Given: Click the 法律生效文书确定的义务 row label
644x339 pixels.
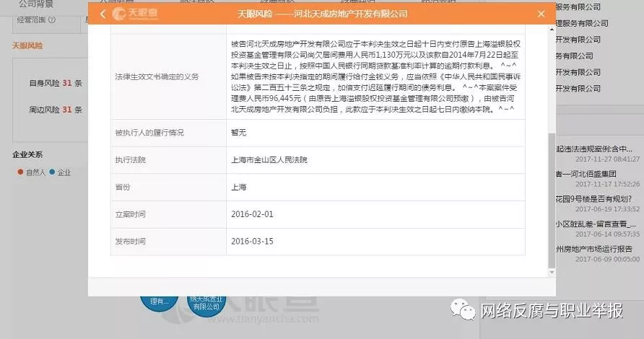Looking at the screenshot, I should tap(157, 76).
